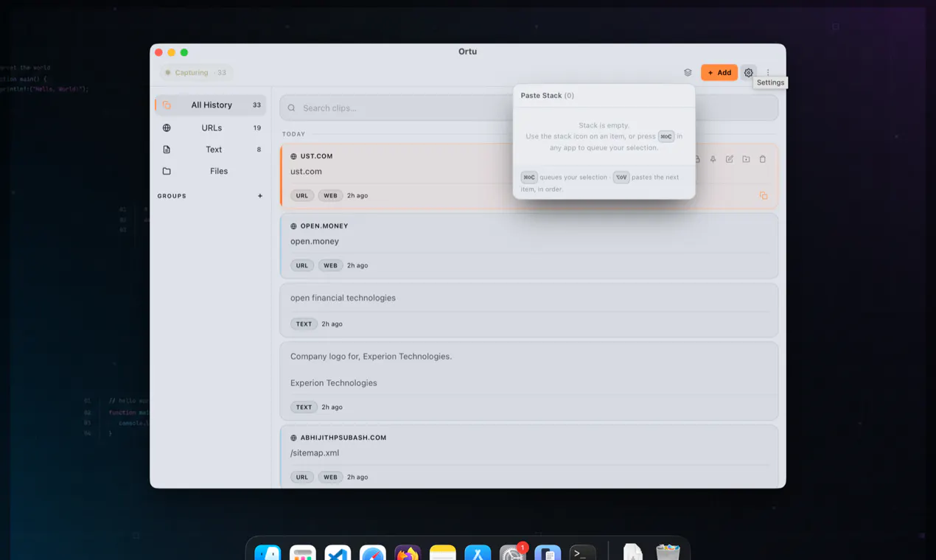Image resolution: width=936 pixels, height=560 pixels.
Task: Select the ust.com clip text
Action: (306, 172)
